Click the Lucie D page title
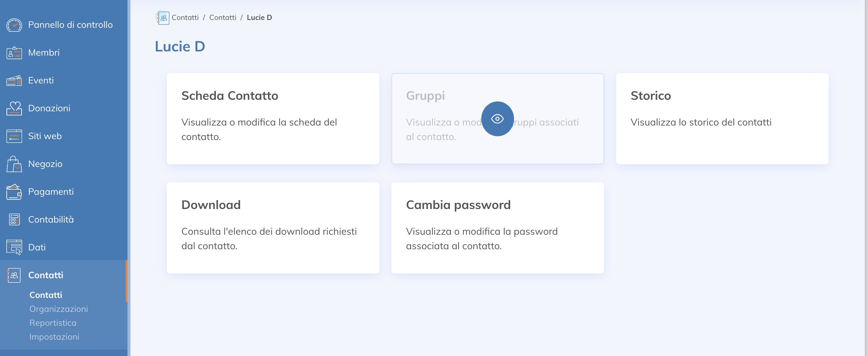868x356 pixels. (180, 46)
